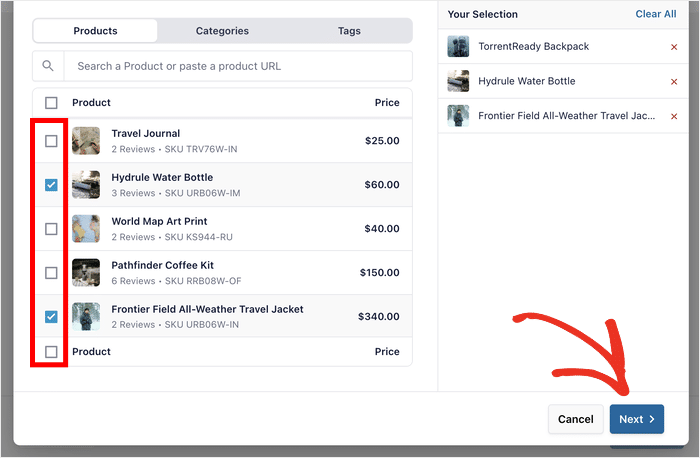Click SKU TRV76W-IN text
This screenshot has height=458, width=700.
201,149
